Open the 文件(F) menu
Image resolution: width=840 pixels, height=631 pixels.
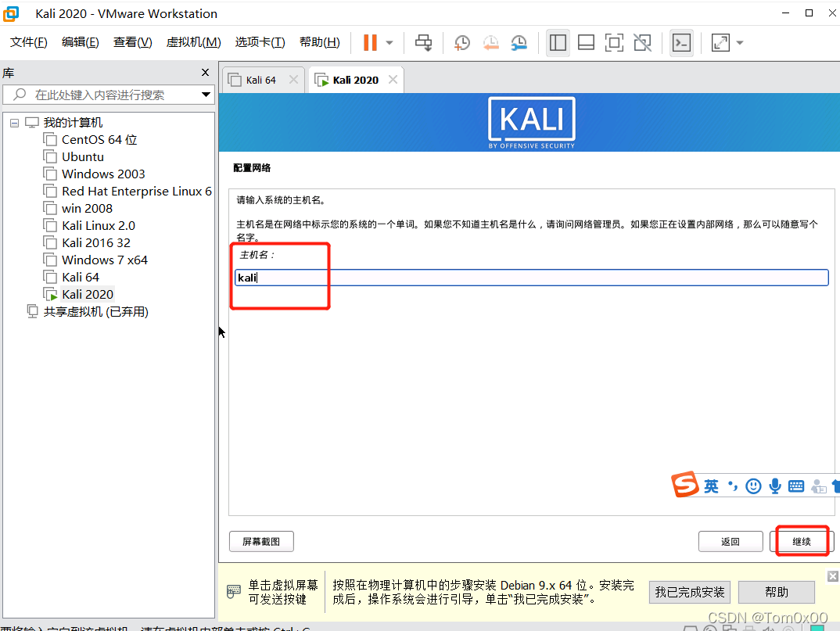pyautogui.click(x=28, y=42)
